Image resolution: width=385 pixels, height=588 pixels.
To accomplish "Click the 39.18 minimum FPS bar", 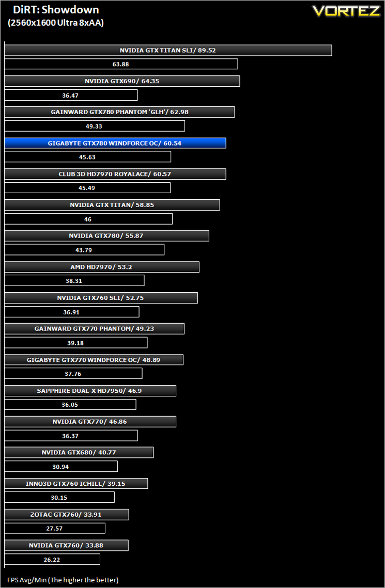I will tap(76, 343).
